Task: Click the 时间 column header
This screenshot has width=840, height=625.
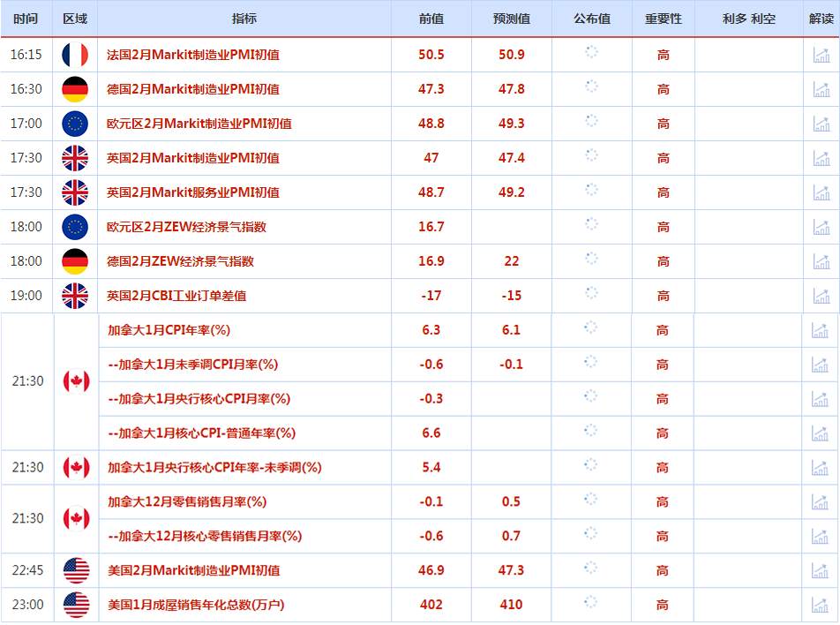Action: tap(26, 19)
